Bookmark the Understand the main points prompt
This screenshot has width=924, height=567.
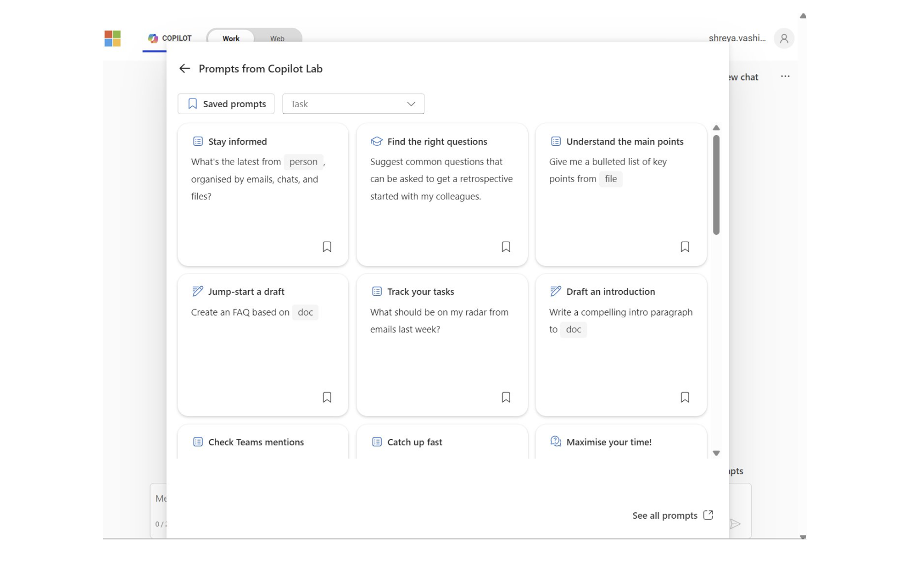685,247
